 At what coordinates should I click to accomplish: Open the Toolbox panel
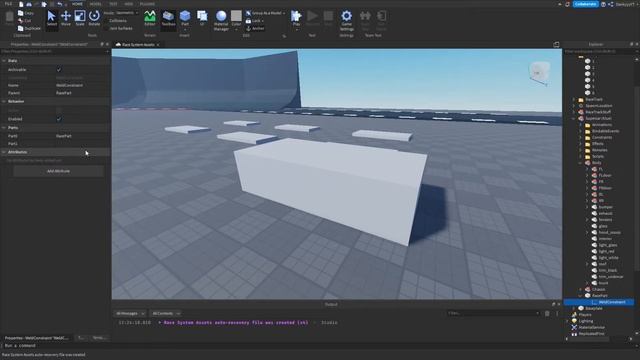click(168, 19)
